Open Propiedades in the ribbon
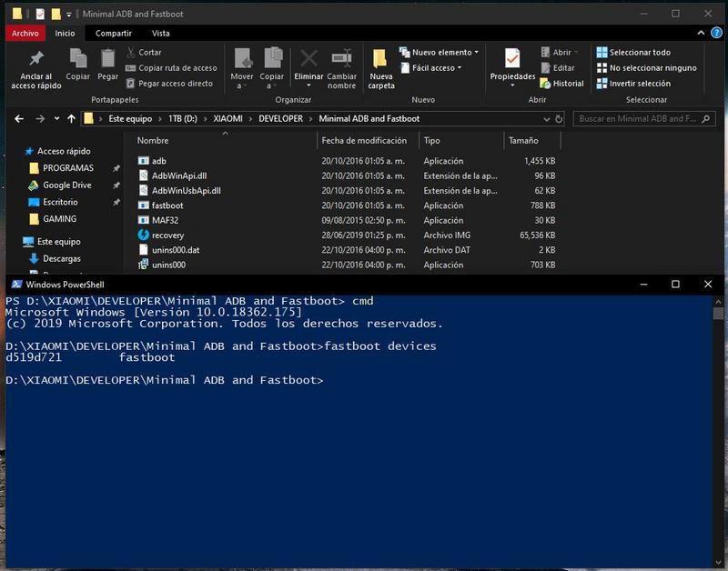This screenshot has width=728, height=571. tap(512, 67)
